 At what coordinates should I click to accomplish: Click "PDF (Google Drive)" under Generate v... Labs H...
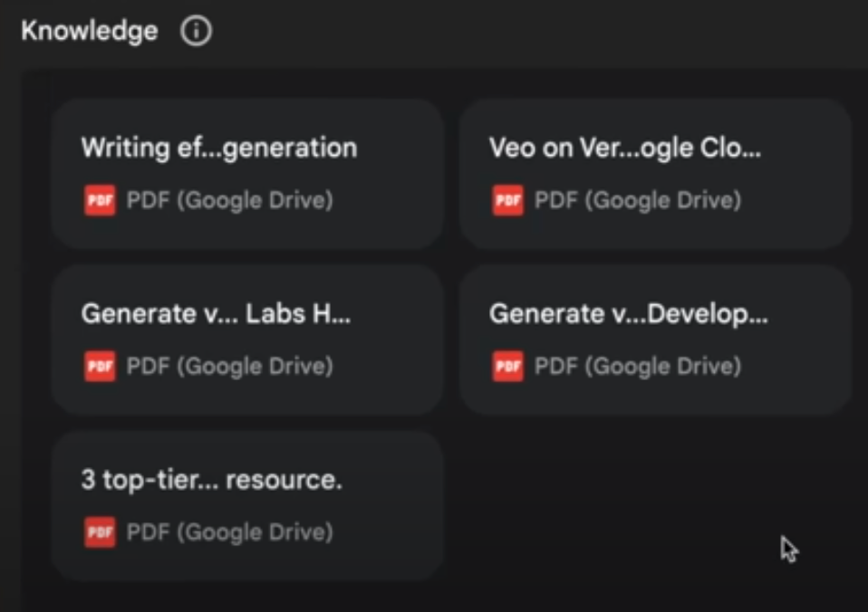pos(229,366)
